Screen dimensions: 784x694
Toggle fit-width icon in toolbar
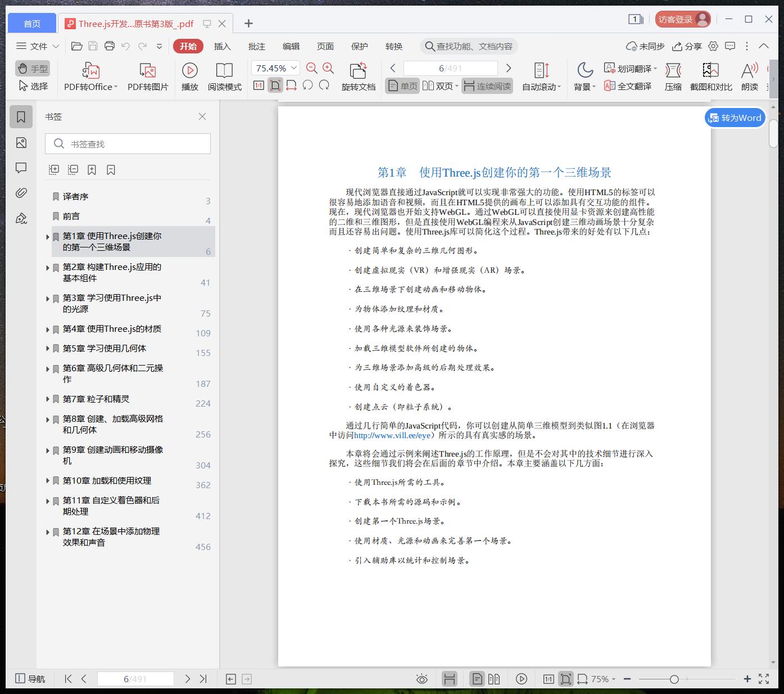click(291, 85)
